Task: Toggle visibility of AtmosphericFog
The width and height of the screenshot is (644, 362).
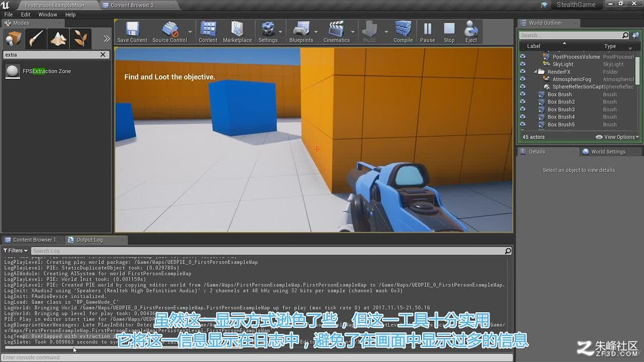Action: pos(523,79)
